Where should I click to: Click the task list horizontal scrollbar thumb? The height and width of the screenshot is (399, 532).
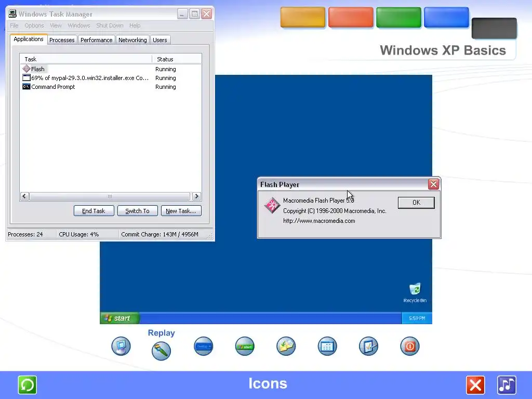coord(110,196)
